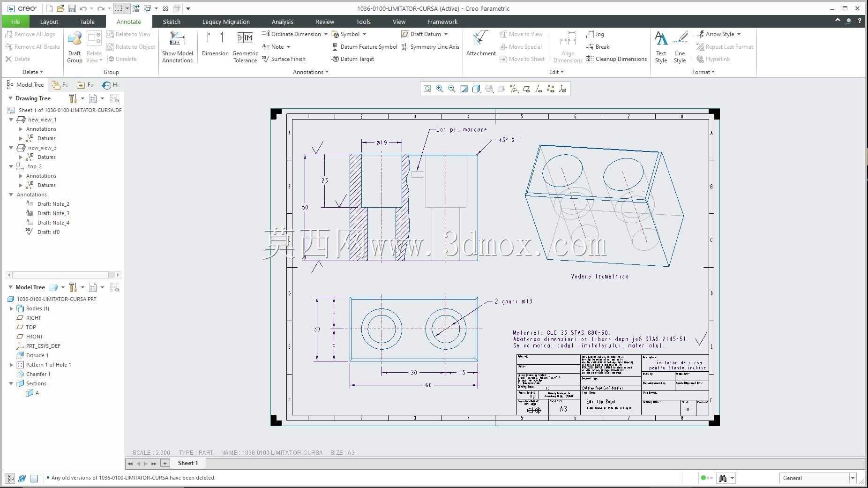Open the File menu
Screen dimensions: 868x488
(x=15, y=22)
